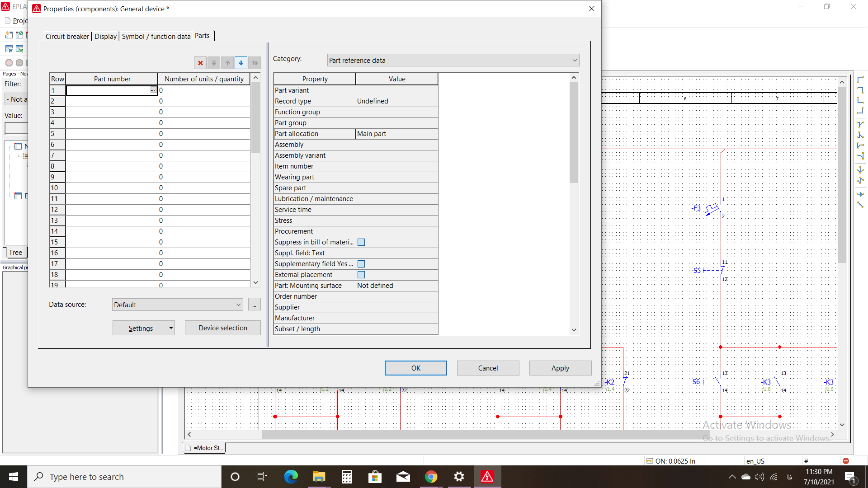Select the =Motor St.. page tab

(x=204, y=448)
